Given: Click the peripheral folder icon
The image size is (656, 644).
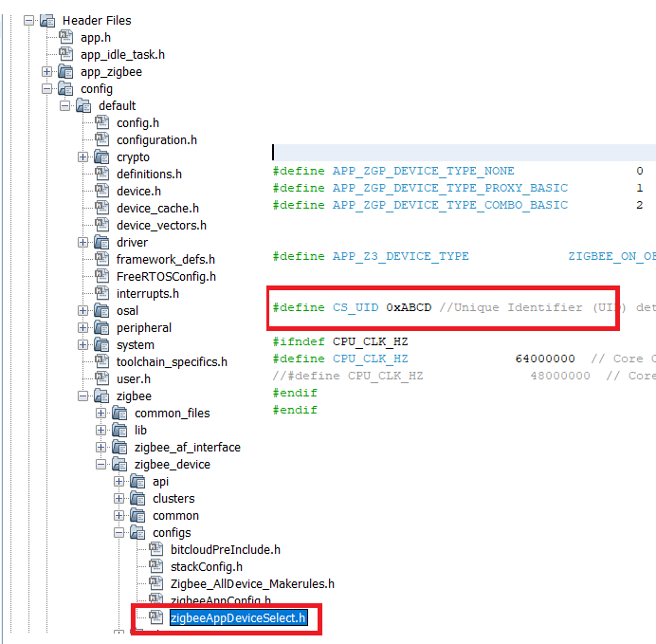Looking at the screenshot, I should coord(101,327).
